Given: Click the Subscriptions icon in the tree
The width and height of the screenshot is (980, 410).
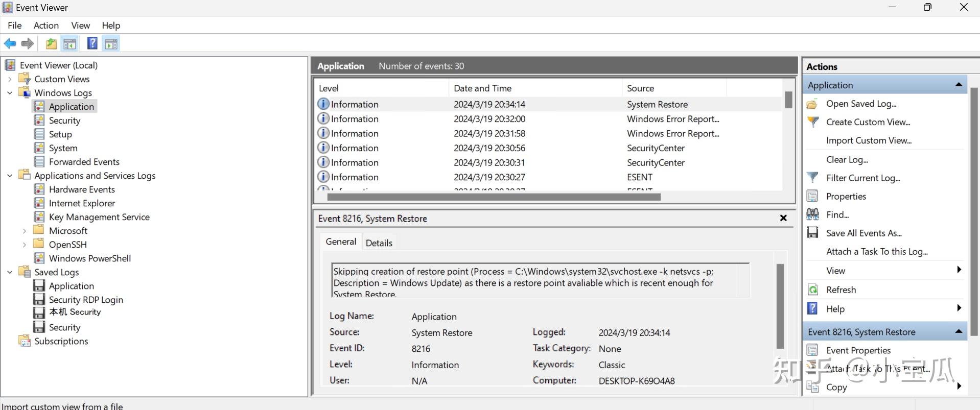Looking at the screenshot, I should point(24,341).
